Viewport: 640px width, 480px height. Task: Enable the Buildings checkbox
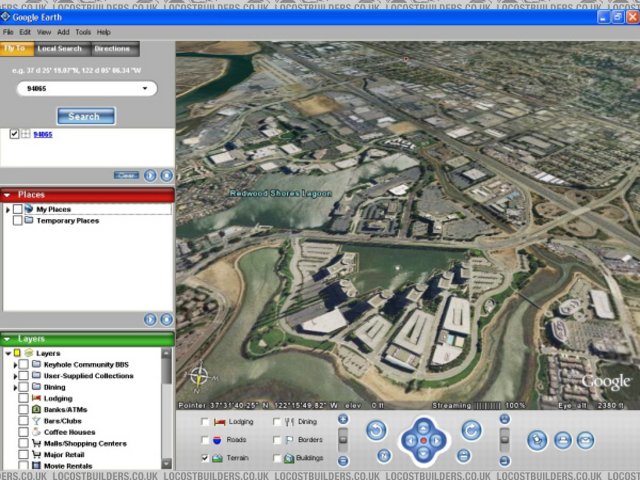pos(277,458)
